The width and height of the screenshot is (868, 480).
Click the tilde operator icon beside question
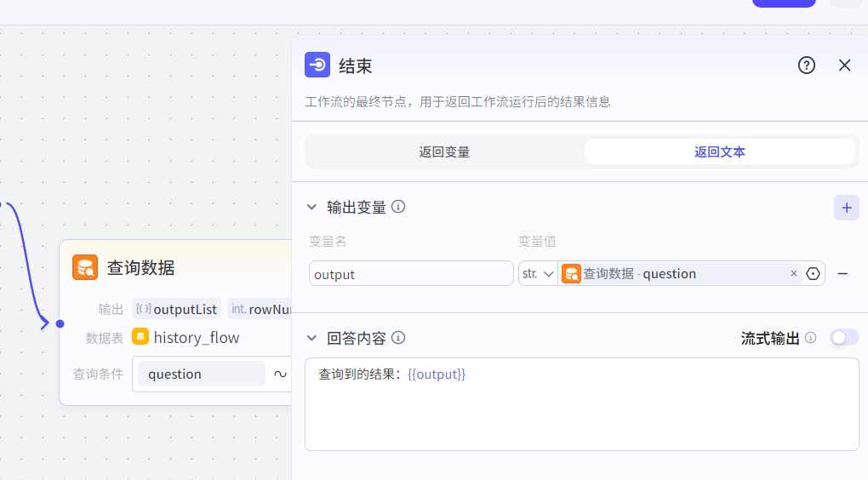coord(280,374)
